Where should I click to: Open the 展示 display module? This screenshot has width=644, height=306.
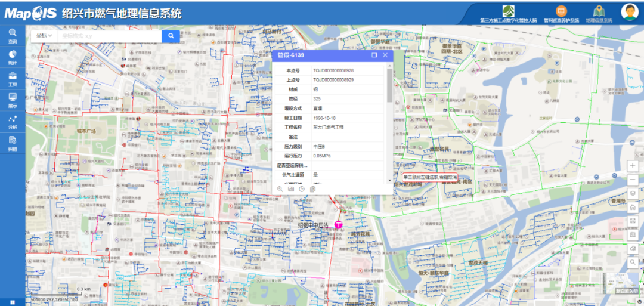[x=12, y=100]
